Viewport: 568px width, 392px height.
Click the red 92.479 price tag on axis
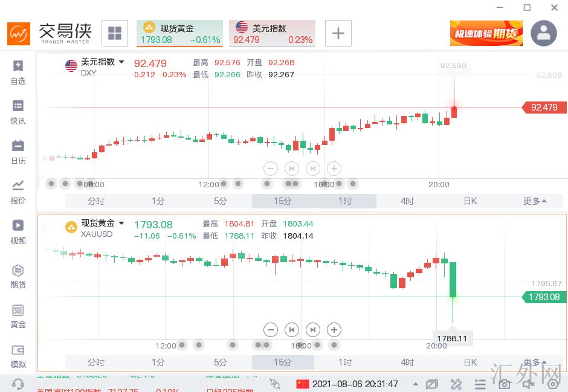[x=544, y=107]
